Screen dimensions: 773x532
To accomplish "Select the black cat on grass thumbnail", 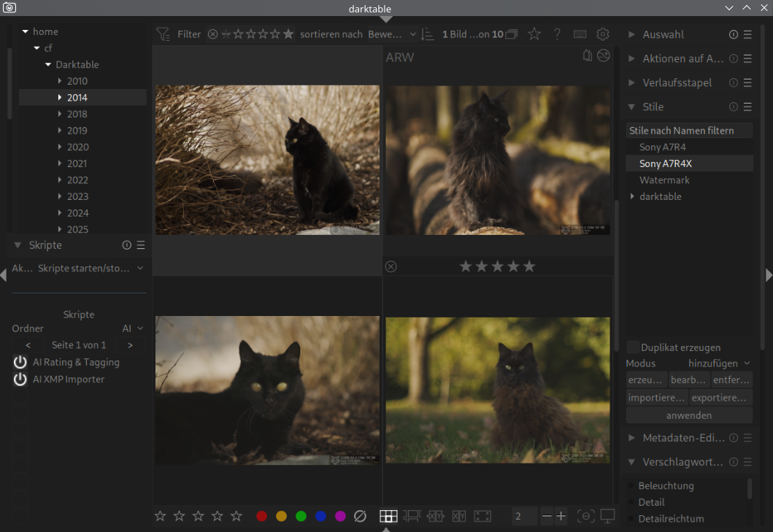I will [x=497, y=390].
